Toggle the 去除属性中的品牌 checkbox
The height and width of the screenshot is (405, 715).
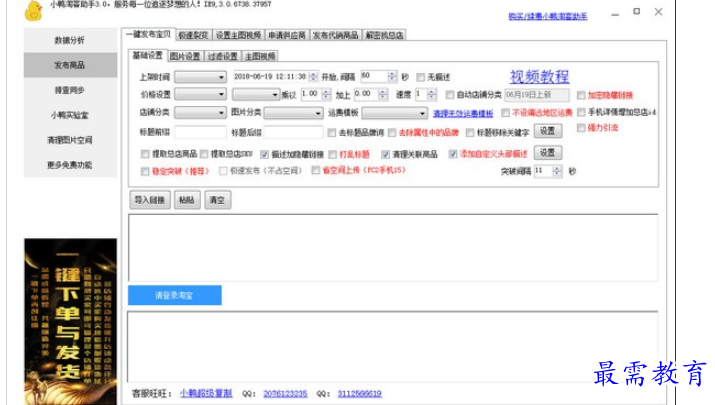[392, 133]
